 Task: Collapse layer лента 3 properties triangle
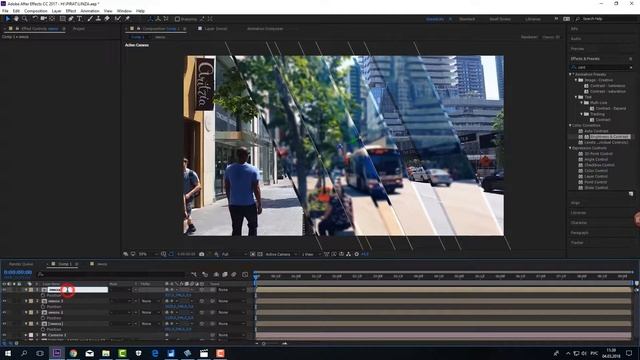click(26, 301)
